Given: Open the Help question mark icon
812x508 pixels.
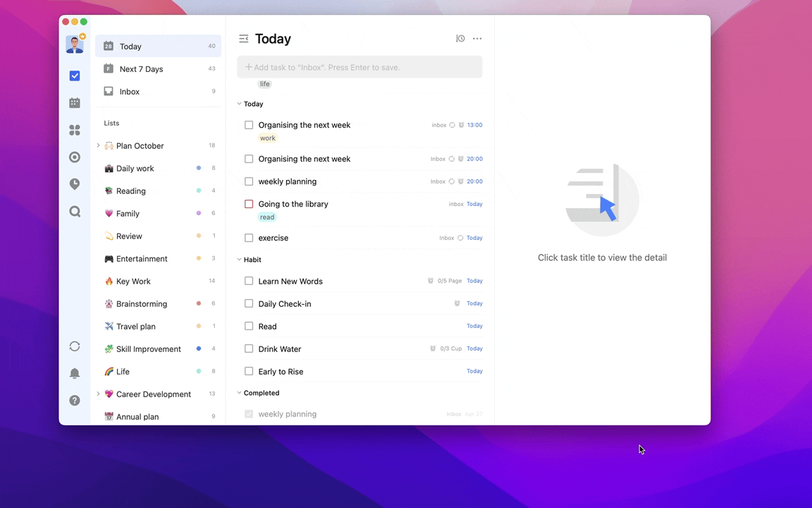Looking at the screenshot, I should pos(75,400).
